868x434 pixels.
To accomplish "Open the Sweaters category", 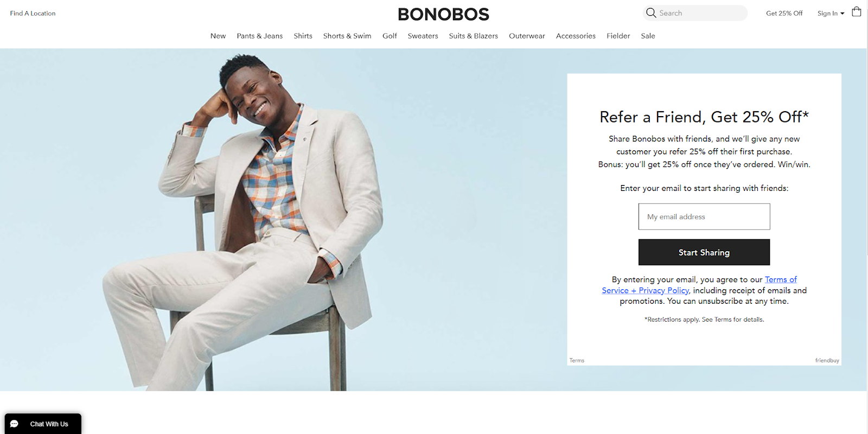I will (423, 36).
